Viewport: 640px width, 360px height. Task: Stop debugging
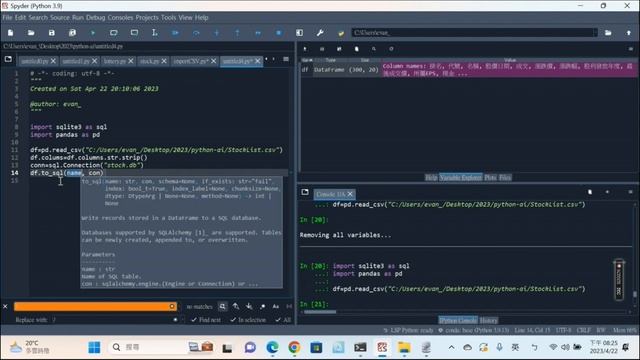[279, 33]
